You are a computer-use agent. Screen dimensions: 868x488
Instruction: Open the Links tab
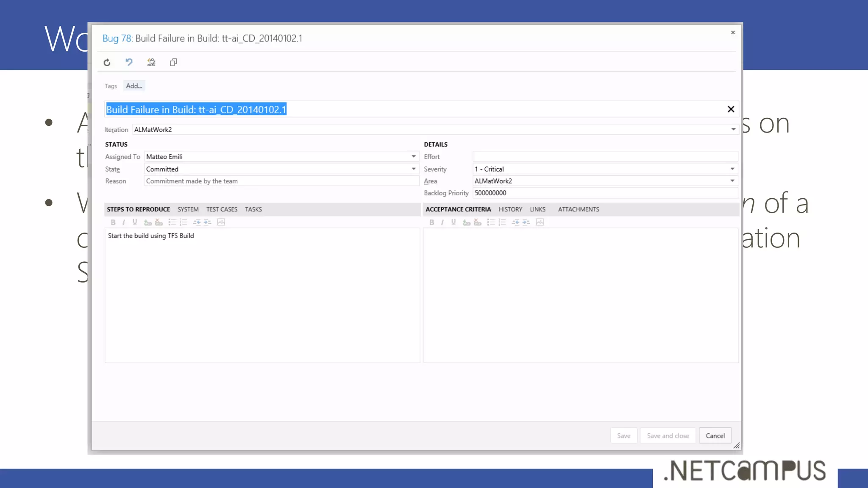pos(537,209)
